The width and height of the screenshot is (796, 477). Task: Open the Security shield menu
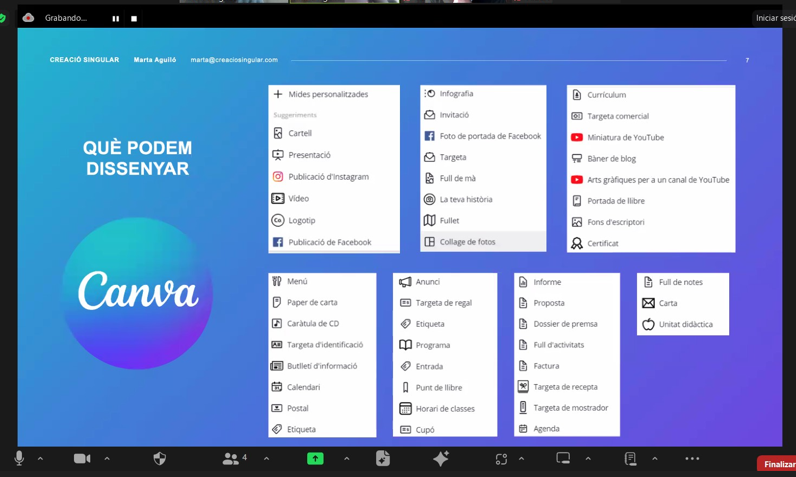click(x=159, y=459)
